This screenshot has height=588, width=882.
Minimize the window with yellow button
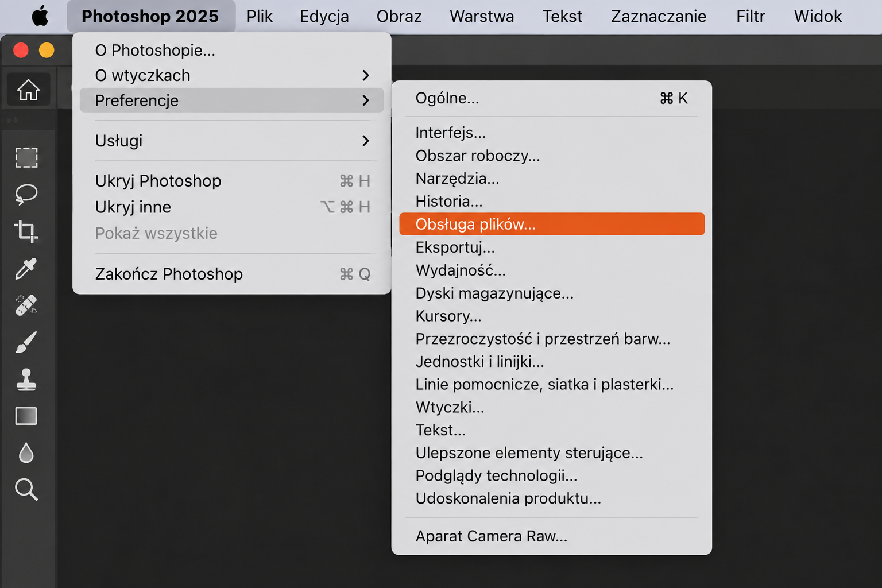coord(47,51)
